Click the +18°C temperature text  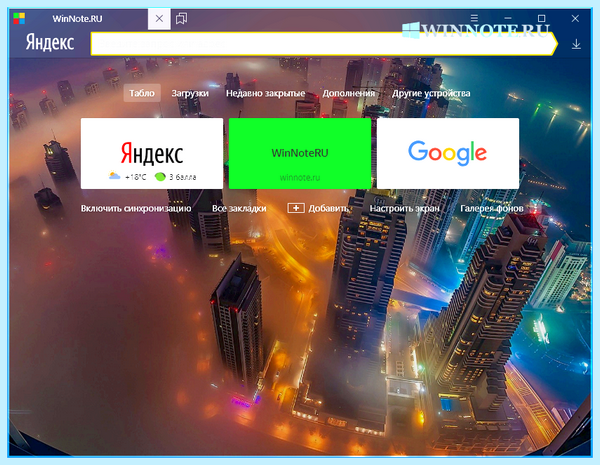[135, 177]
